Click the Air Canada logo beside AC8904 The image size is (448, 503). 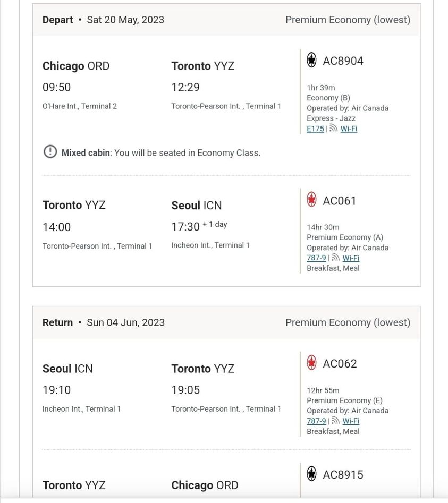point(311,60)
